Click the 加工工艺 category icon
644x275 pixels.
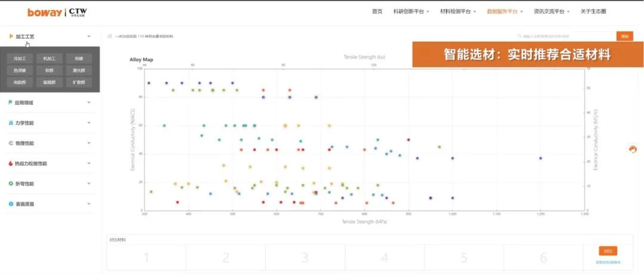(x=11, y=36)
